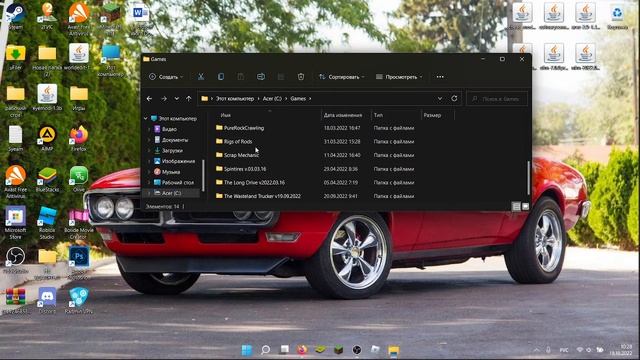Select Музыка in navigation pane
This screenshot has height=360, width=640.
click(167, 172)
